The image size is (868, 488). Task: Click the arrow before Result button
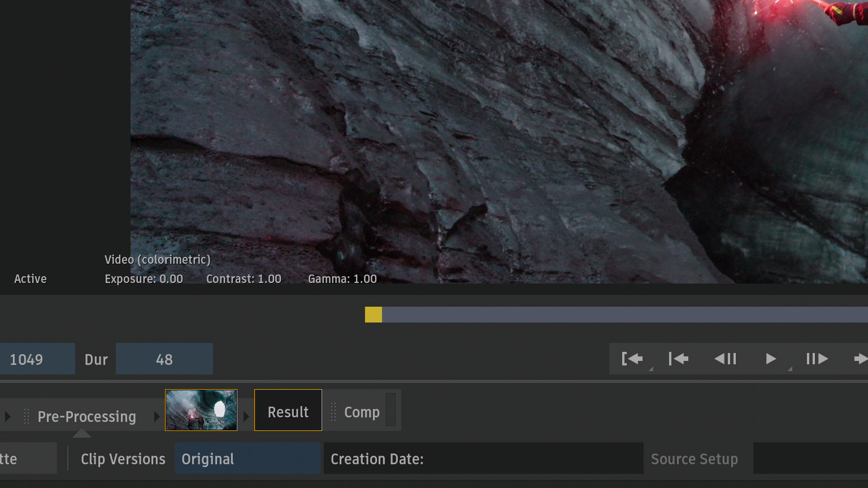(246, 417)
